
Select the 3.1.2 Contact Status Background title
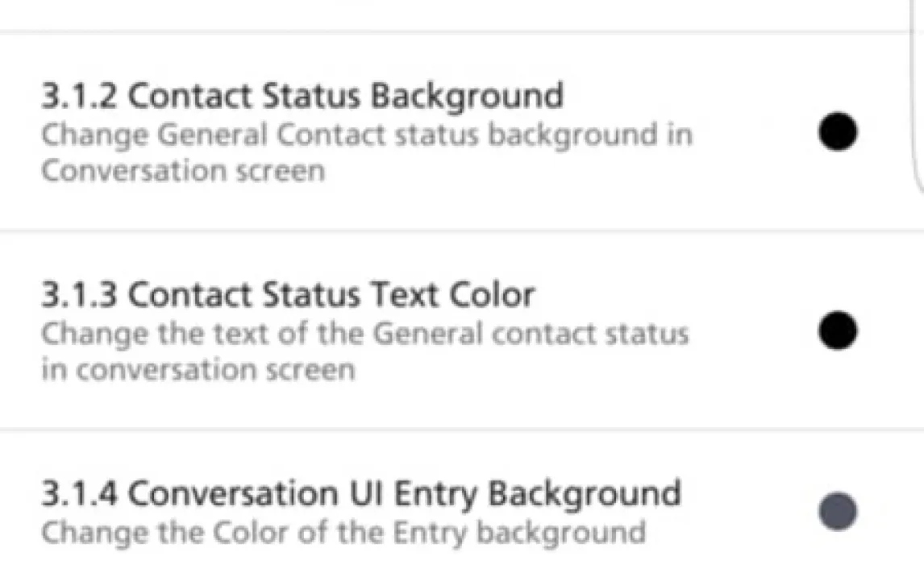click(x=302, y=96)
